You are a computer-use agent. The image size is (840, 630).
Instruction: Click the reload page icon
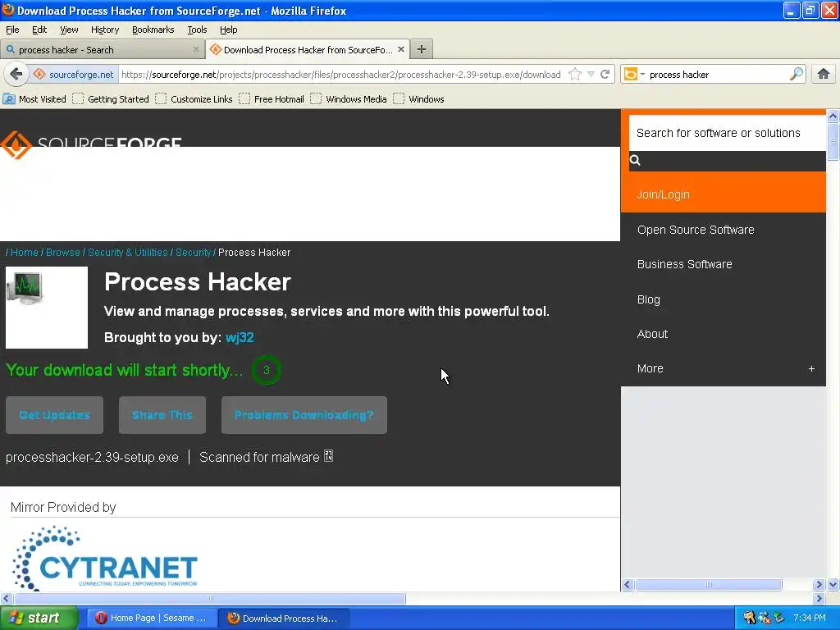pos(605,74)
